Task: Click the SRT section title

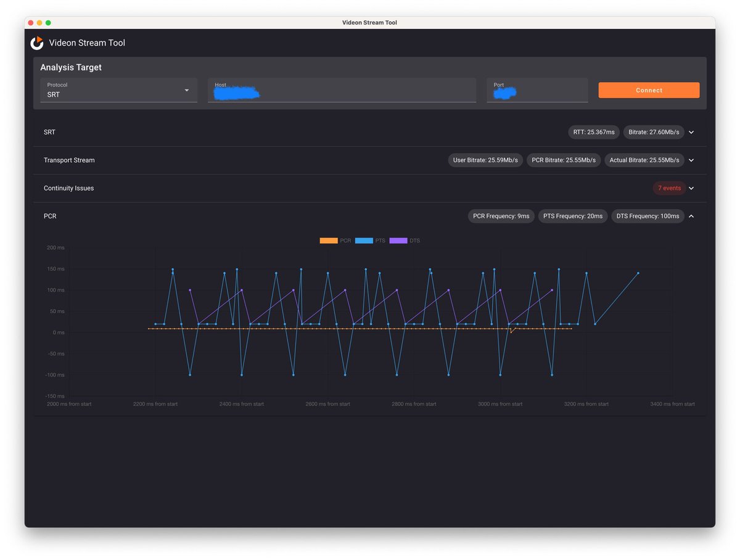Action: click(x=49, y=133)
